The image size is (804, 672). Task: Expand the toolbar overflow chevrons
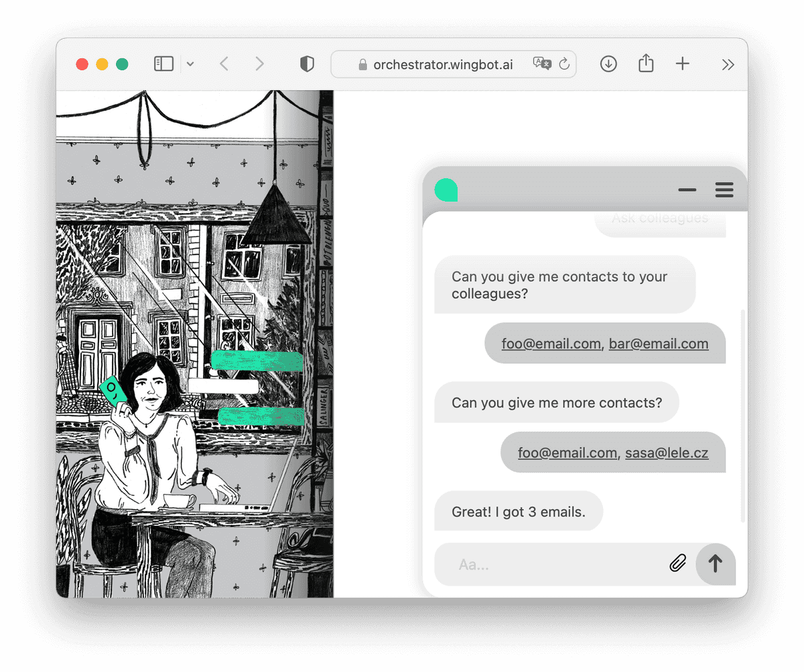[x=728, y=64]
